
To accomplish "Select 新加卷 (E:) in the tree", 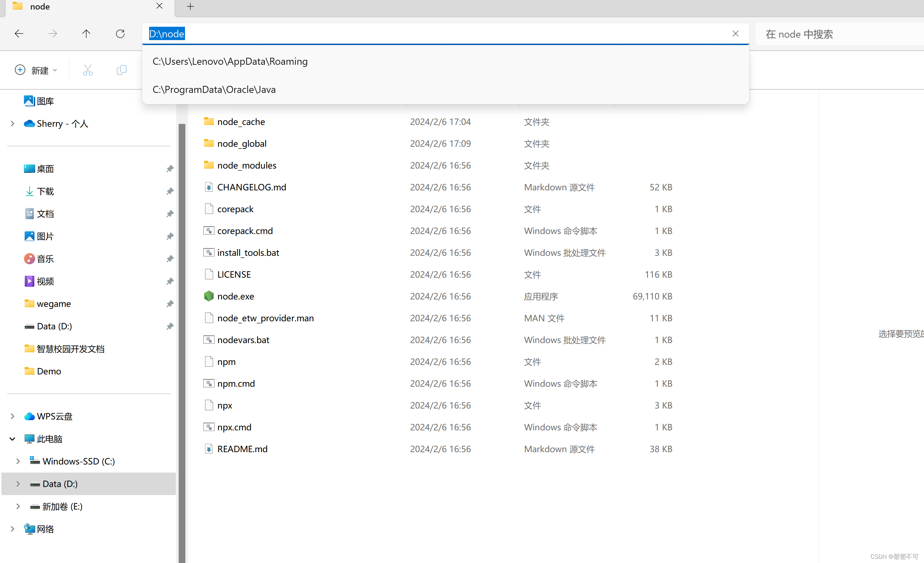I will [56, 506].
